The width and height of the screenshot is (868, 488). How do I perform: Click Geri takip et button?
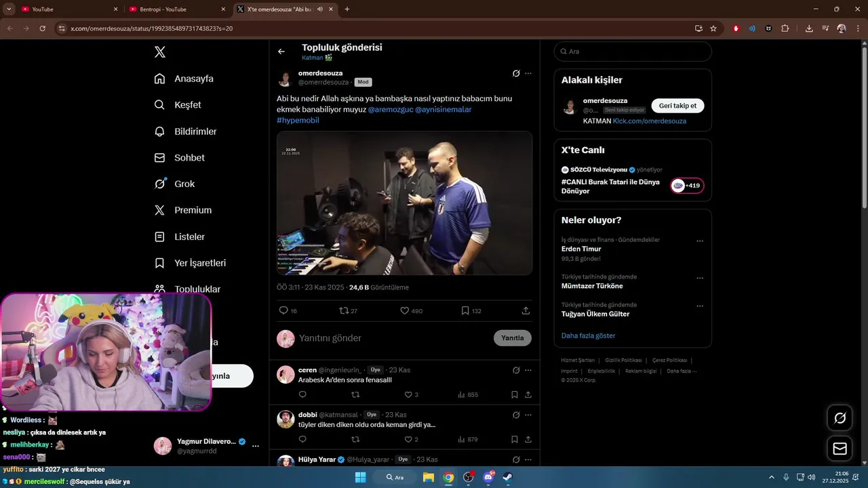[x=678, y=106]
